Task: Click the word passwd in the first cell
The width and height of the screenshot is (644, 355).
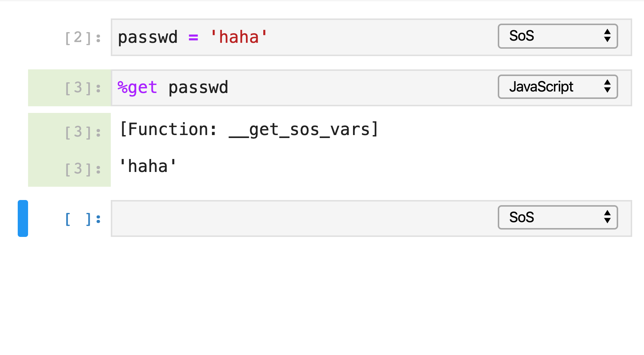Action: tap(147, 37)
